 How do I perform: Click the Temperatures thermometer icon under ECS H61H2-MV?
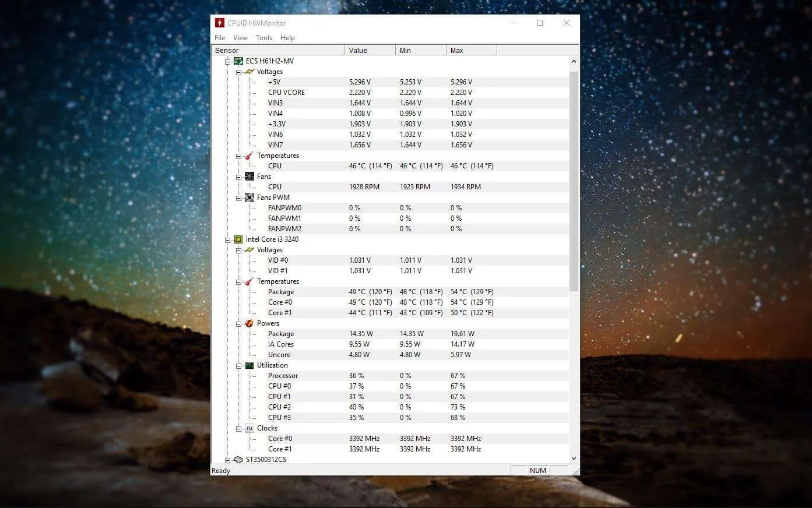[x=249, y=156]
